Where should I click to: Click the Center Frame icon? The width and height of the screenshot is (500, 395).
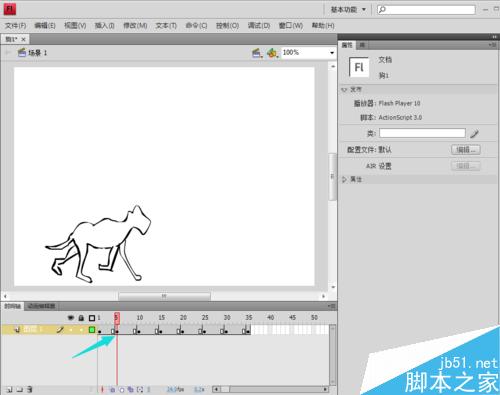[x=102, y=389]
